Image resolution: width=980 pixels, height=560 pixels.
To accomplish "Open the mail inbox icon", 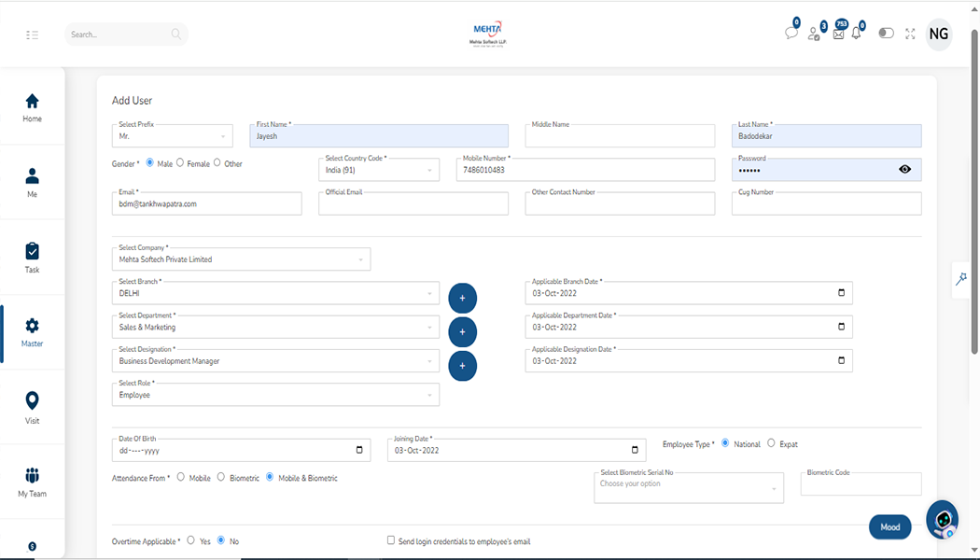I will (838, 34).
